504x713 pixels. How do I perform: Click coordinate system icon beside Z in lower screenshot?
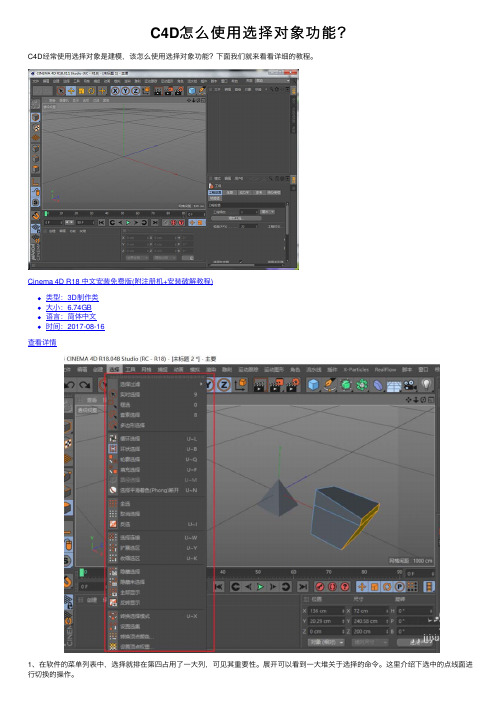tap(240, 385)
